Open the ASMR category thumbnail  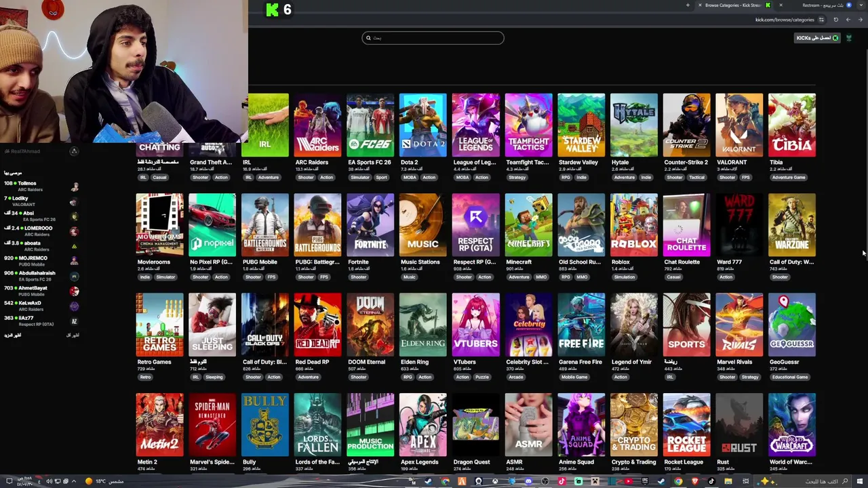click(528, 425)
